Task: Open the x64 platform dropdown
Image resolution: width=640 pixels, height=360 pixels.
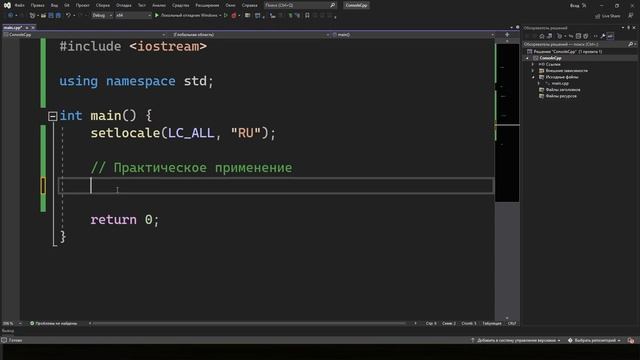Action: click(133, 16)
